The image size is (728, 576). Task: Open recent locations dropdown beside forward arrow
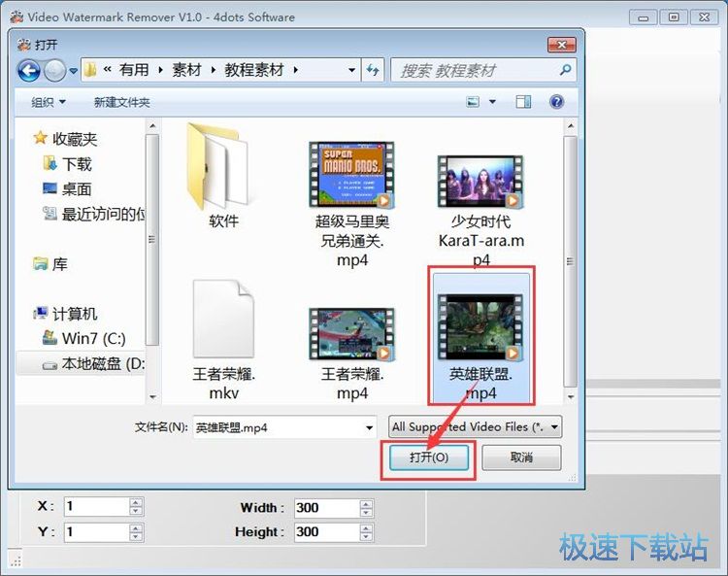point(74,71)
